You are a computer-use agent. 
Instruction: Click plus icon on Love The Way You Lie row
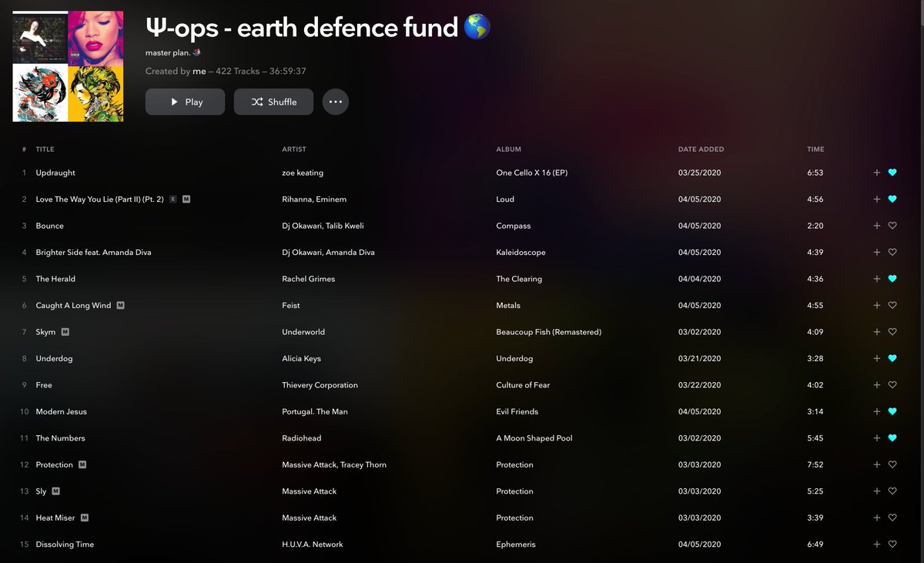[877, 199]
